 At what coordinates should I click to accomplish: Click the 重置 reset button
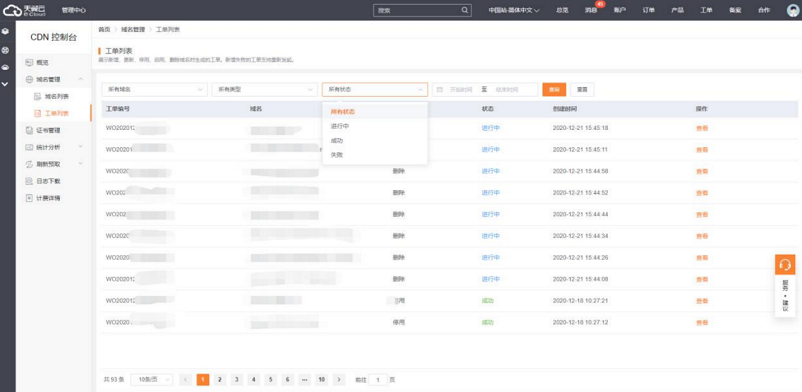(x=582, y=90)
